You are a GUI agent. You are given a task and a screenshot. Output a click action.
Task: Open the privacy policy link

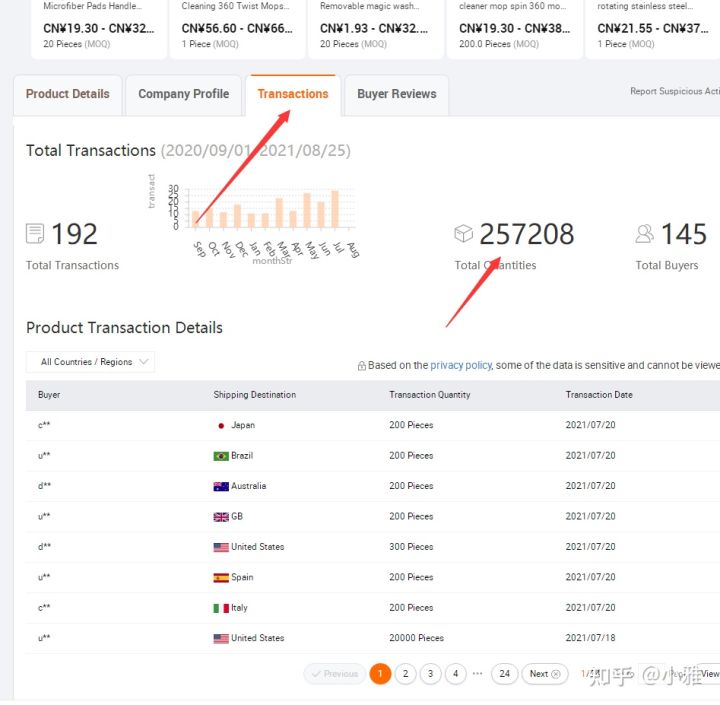[461, 366]
